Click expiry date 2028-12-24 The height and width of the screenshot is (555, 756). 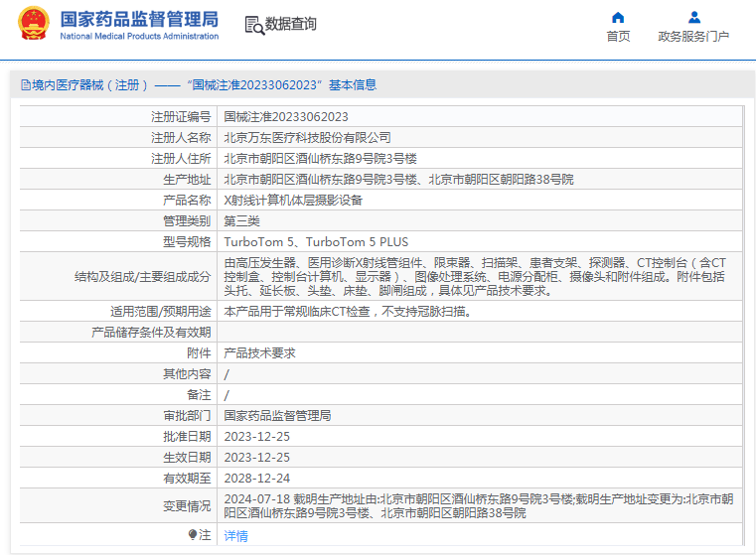pyautogui.click(x=257, y=479)
